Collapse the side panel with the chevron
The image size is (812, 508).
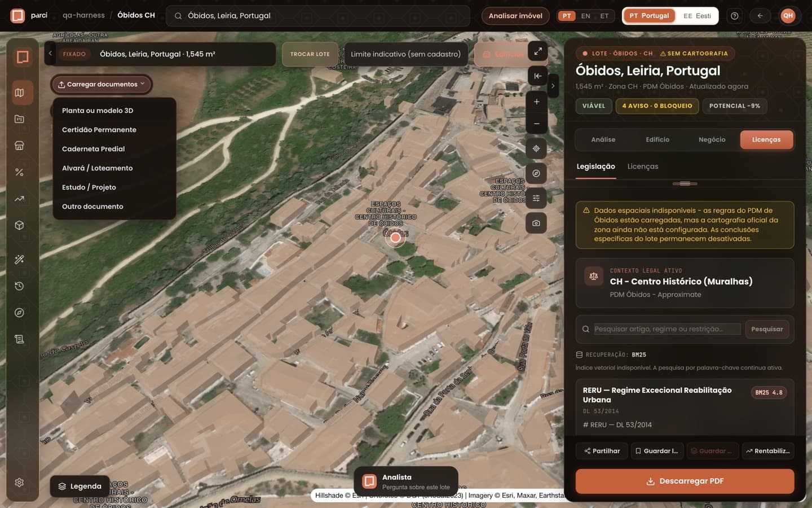553,86
